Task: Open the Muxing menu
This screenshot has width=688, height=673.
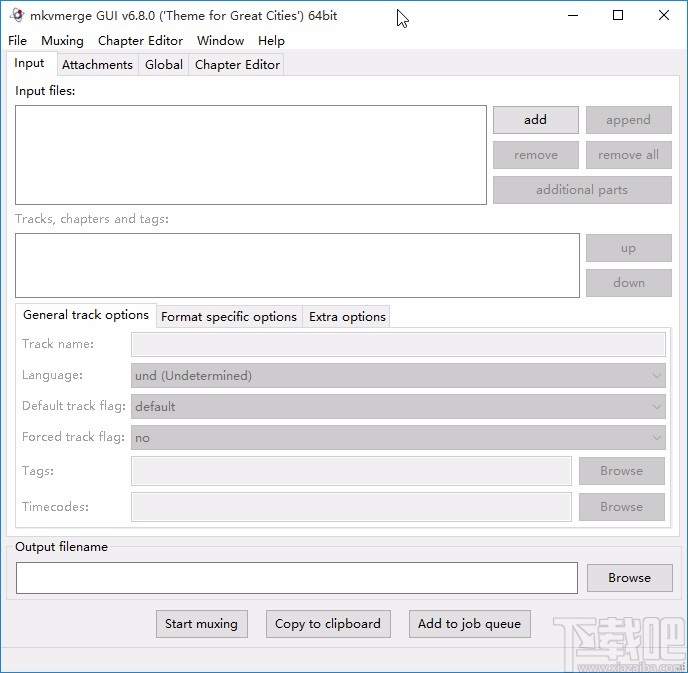Action: pyautogui.click(x=62, y=41)
